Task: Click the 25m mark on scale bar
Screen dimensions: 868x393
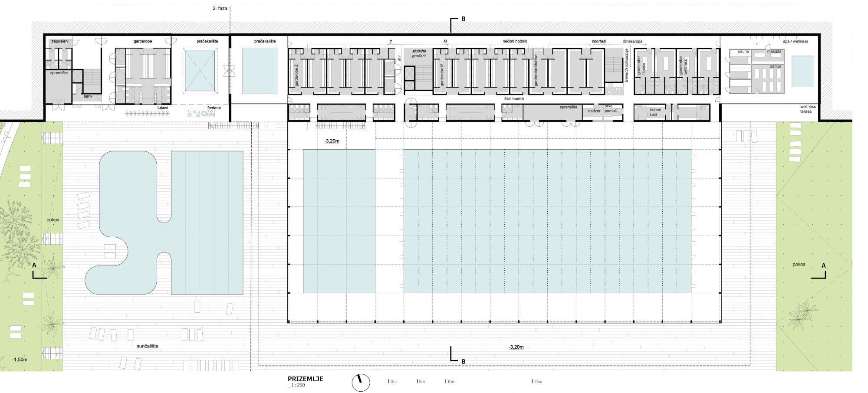Action: point(537,382)
